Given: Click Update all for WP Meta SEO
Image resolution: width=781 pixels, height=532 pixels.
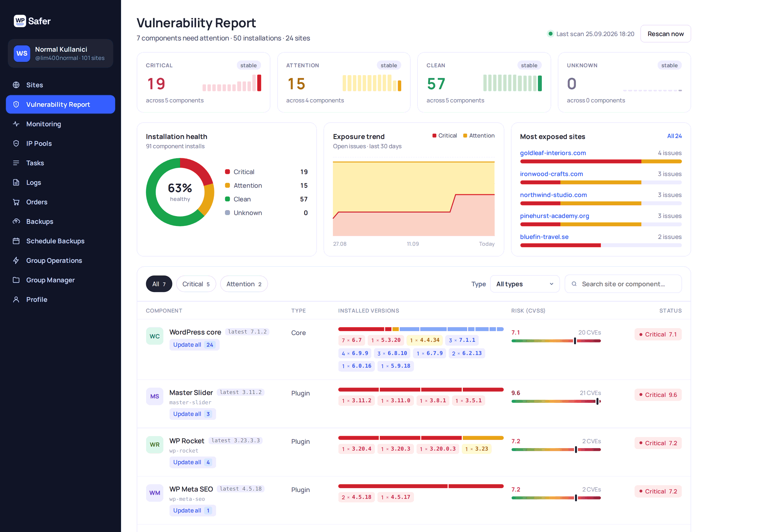Looking at the screenshot, I should pos(193,511).
